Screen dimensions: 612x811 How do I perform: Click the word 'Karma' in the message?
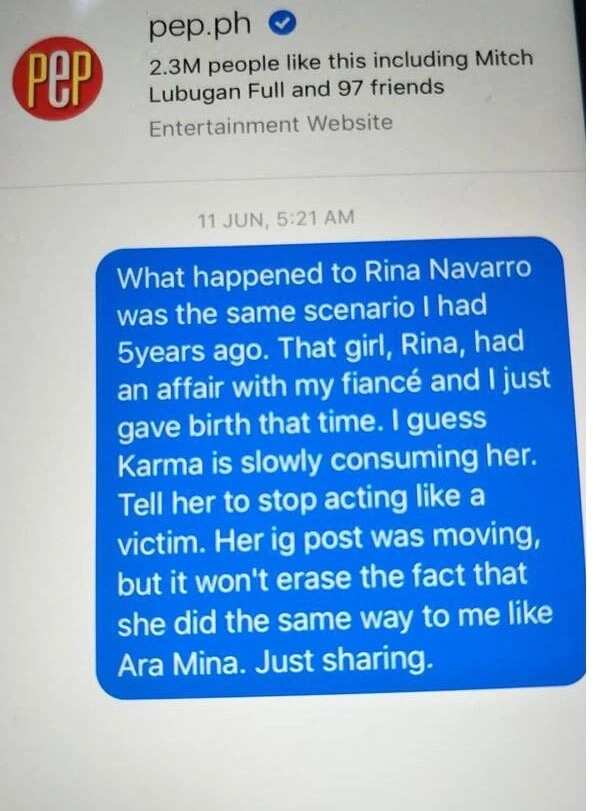pyautogui.click(x=160, y=464)
